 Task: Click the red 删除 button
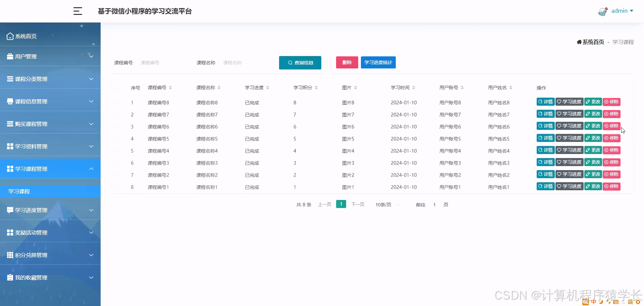point(347,62)
